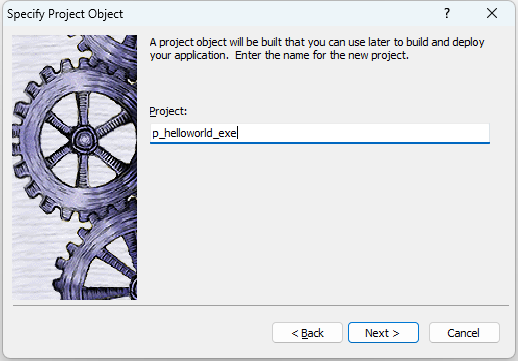Click the p_helloworld_exe text in field
This screenshot has height=361, width=518.
click(194, 133)
